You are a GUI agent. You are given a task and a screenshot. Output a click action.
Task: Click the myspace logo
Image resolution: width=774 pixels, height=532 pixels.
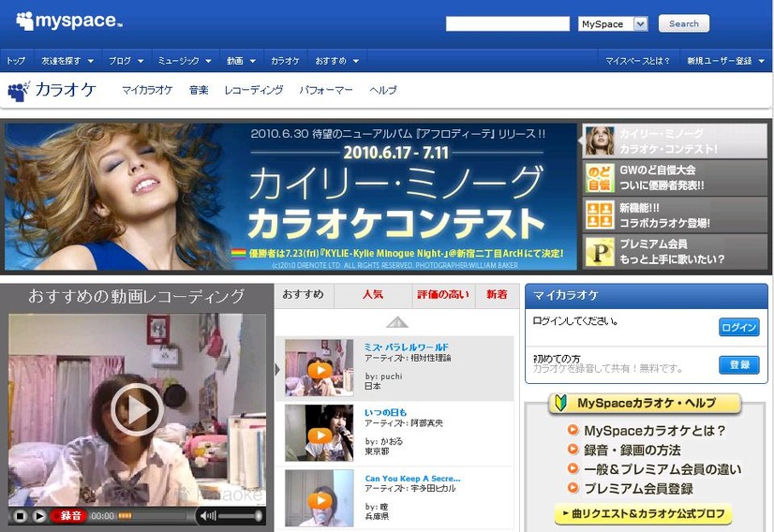[69, 22]
